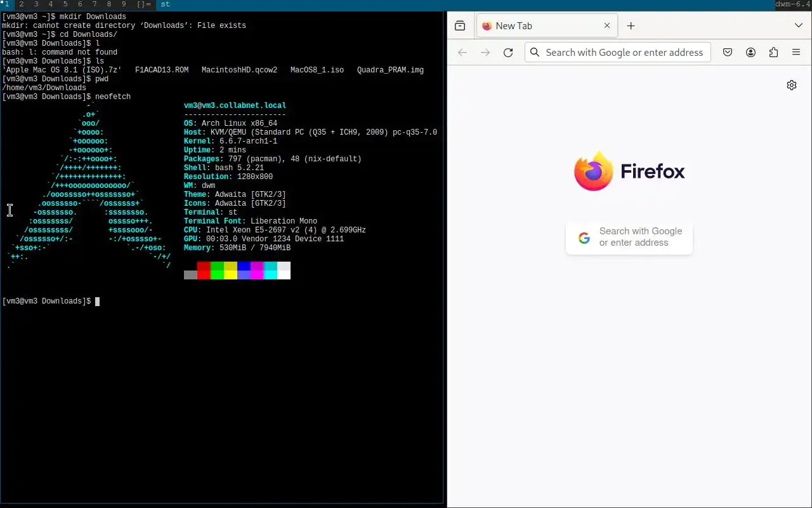The image size is (812, 508).
Task: Click the Resolution: 1280x800 line
Action: [228, 177]
